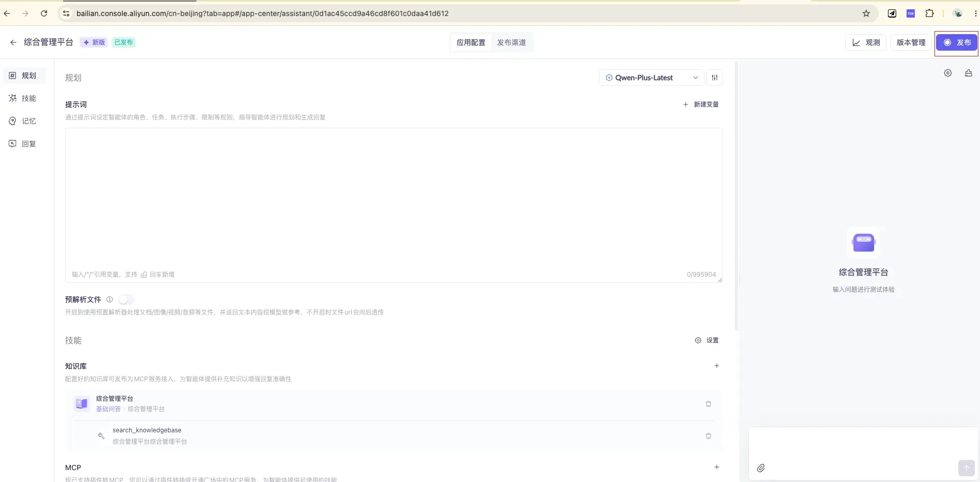Select 回复 in the left sidebar
This screenshot has height=482, width=980.
click(x=24, y=144)
